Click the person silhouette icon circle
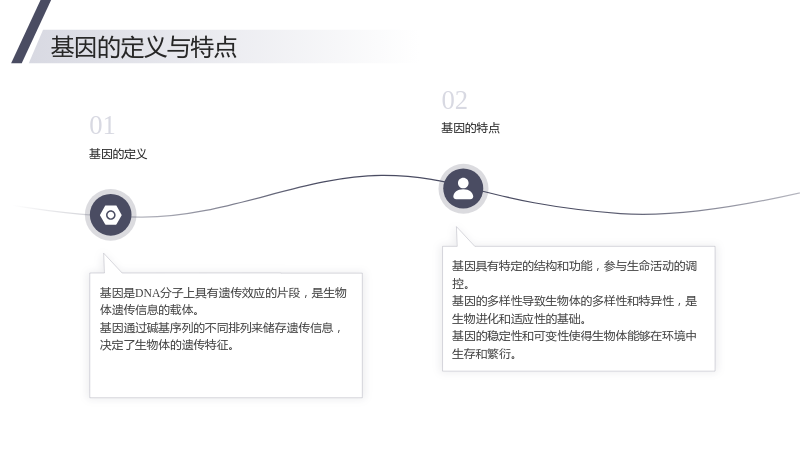Image resolution: width=800 pixels, height=450 pixels. pyautogui.click(x=463, y=189)
